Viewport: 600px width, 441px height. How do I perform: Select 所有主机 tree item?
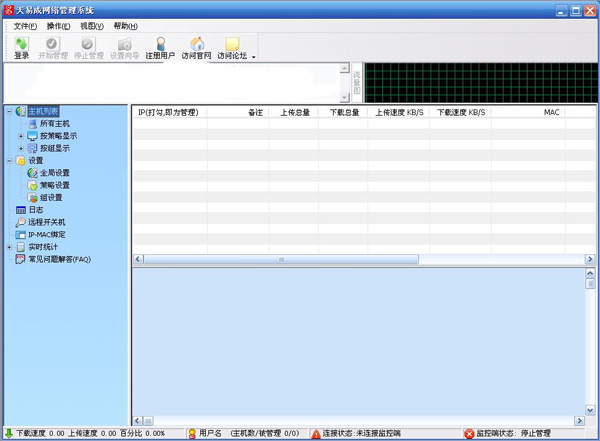coord(55,124)
